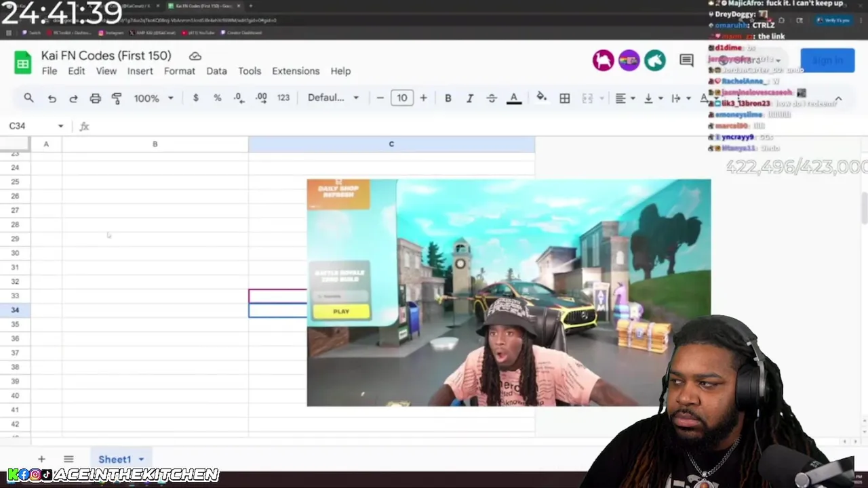Open the text color picker
This screenshot has height=488, width=868.
[x=514, y=98]
